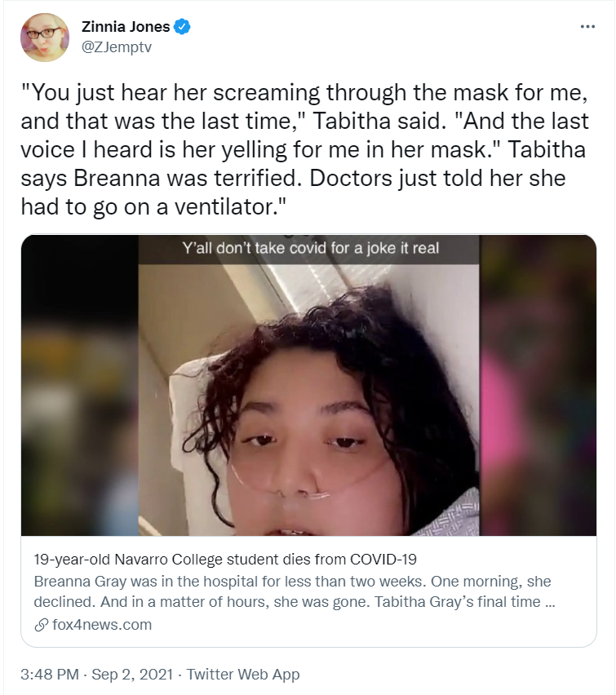Click the blurred pink right side of the preview
The height and width of the screenshot is (695, 616).
coord(538,385)
